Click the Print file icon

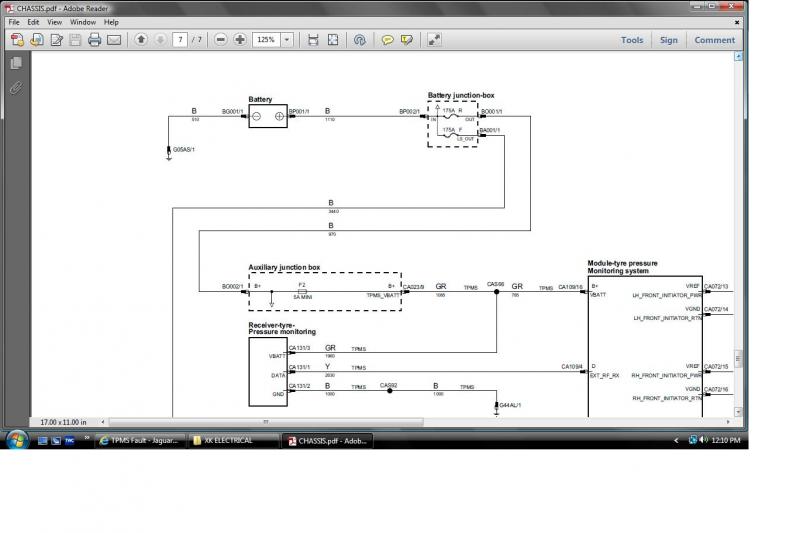pyautogui.click(x=94, y=40)
